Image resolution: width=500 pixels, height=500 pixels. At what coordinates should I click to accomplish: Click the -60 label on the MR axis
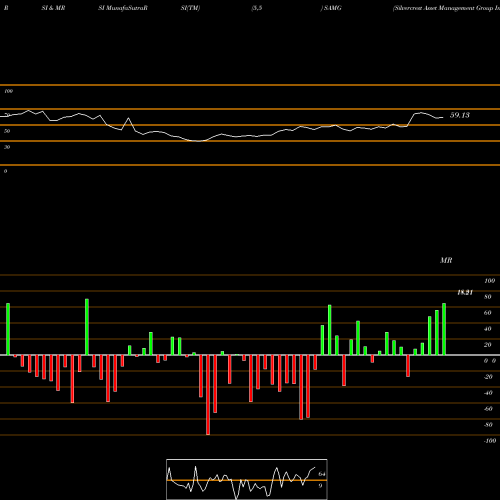[x=488, y=409]
